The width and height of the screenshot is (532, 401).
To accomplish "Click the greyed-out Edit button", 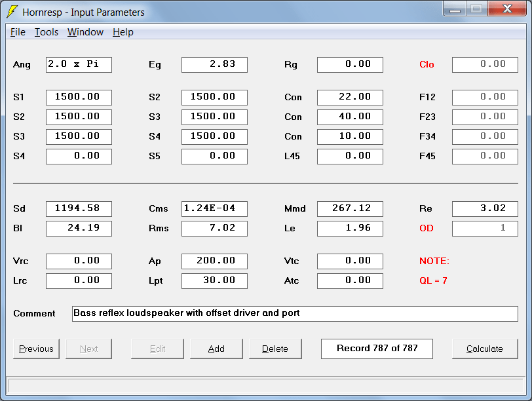I will pyautogui.click(x=157, y=349).
